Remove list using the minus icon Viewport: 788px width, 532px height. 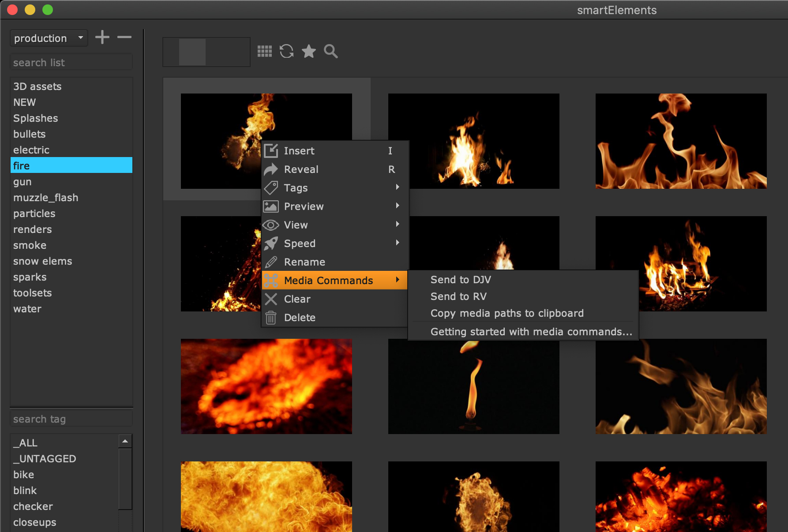[x=124, y=37]
